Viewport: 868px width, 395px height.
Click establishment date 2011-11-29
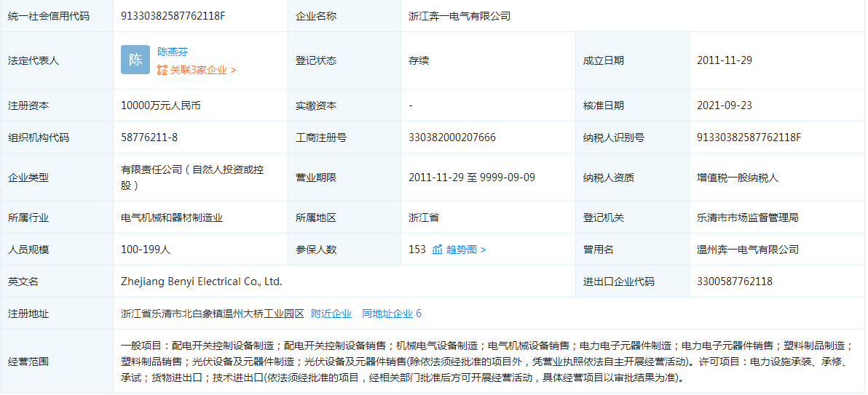[x=725, y=60]
